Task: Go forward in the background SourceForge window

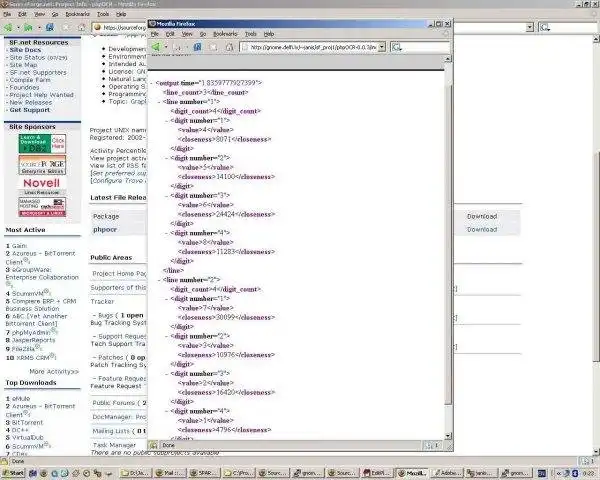Action: pos(28,28)
